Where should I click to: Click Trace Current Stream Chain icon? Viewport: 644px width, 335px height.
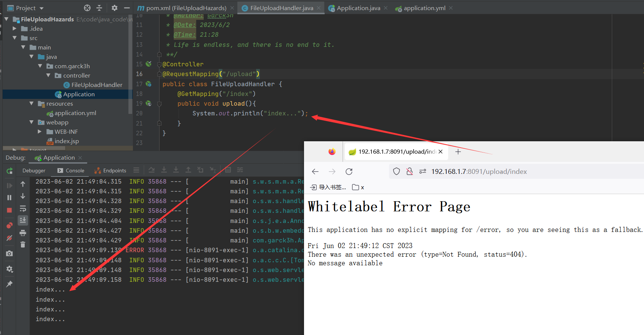[x=240, y=170]
